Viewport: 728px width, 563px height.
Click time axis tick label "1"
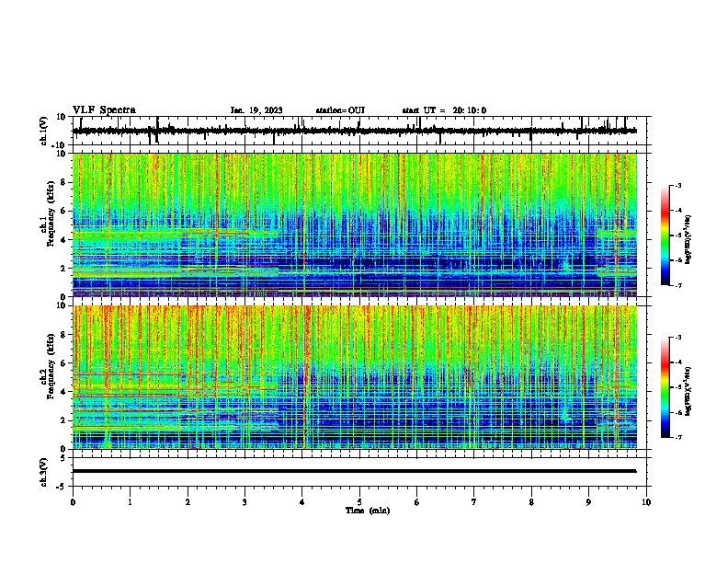[x=130, y=502]
